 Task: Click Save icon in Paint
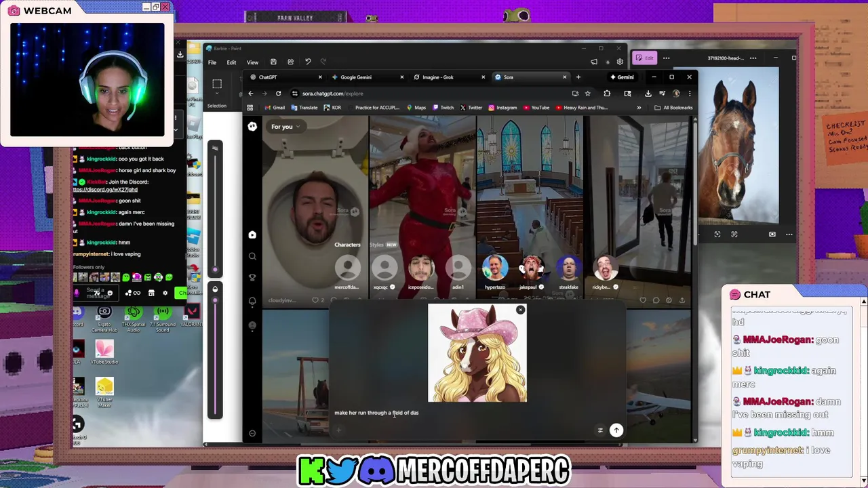click(273, 62)
